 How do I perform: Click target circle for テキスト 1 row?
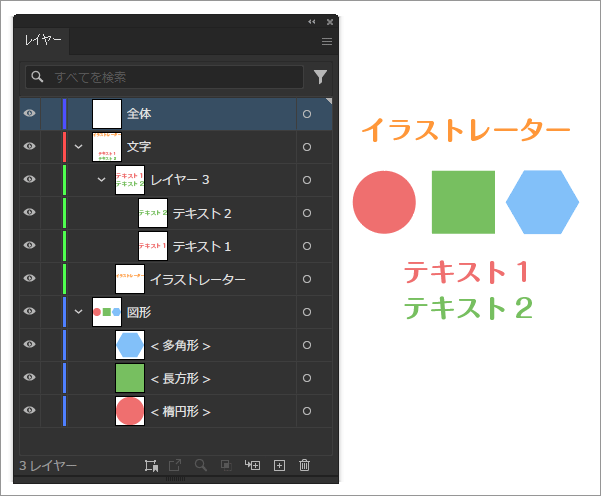click(307, 246)
